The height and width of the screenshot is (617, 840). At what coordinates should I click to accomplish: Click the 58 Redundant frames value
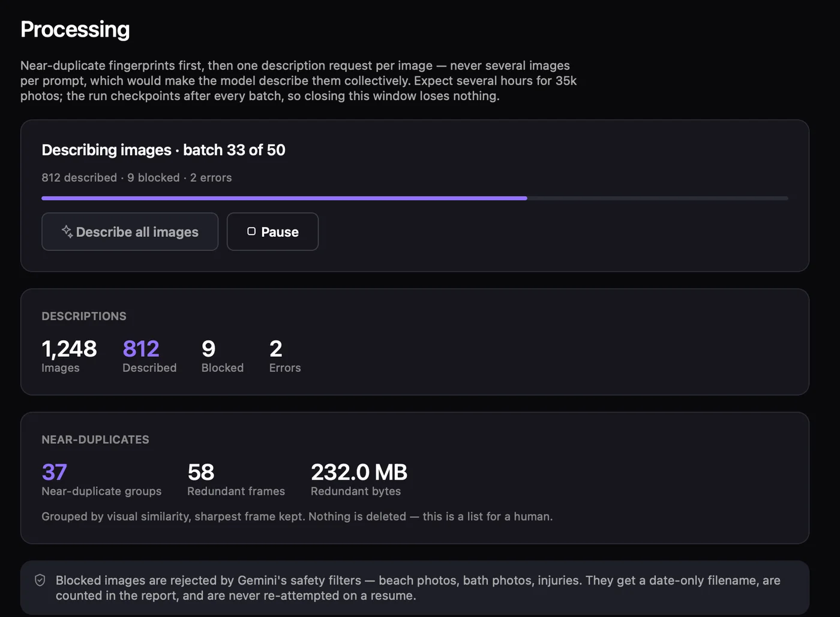236,479
